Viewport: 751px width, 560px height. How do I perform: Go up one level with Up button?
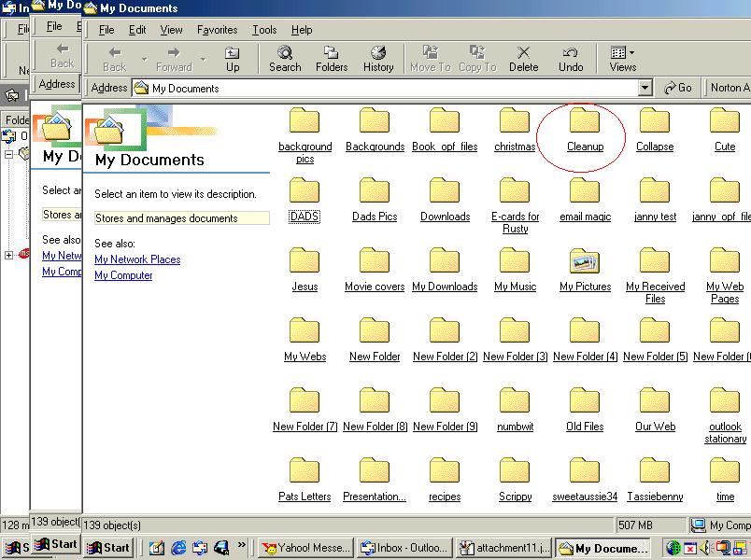(233, 58)
